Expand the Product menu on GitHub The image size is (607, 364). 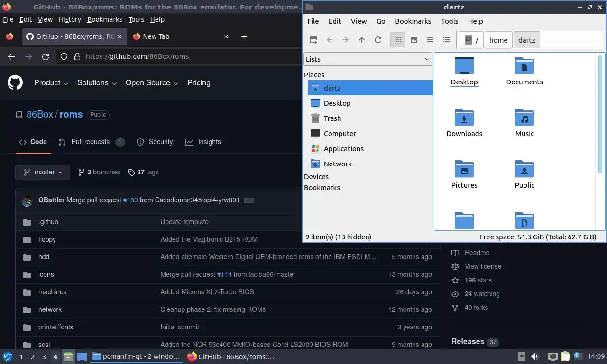point(51,82)
